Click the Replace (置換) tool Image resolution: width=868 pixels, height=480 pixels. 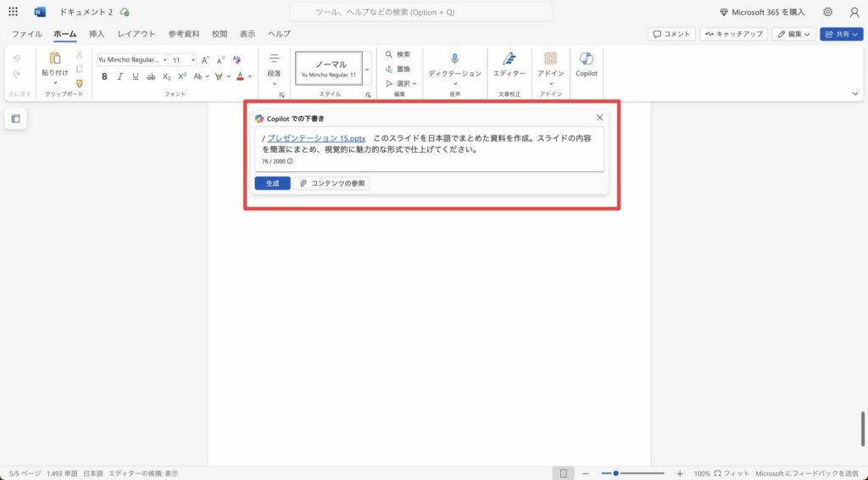(398, 69)
